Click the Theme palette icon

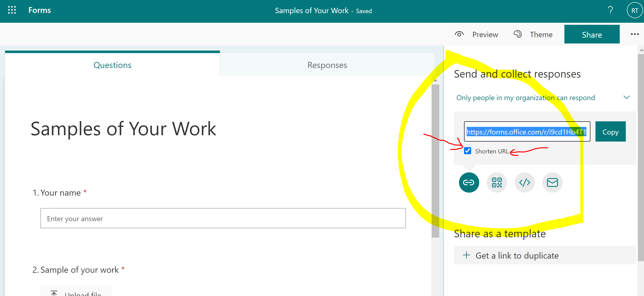517,34
